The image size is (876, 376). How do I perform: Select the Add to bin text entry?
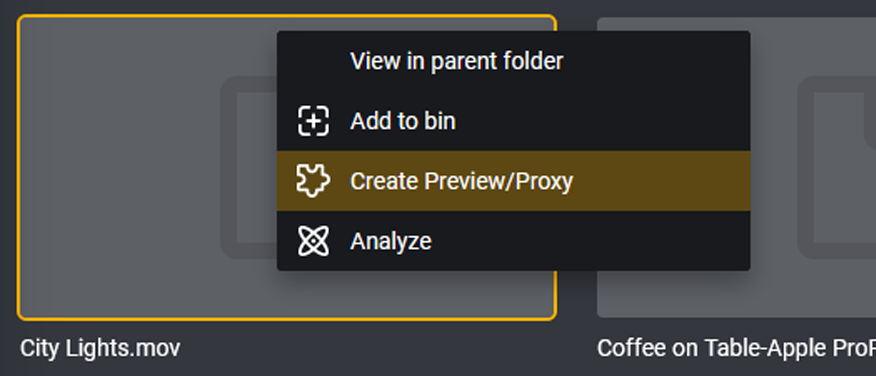tap(402, 121)
